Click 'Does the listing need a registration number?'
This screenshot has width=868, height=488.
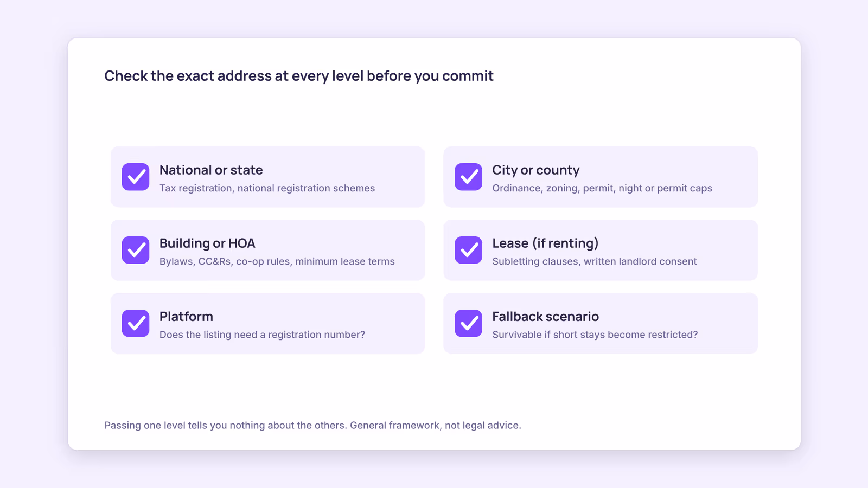click(x=262, y=335)
